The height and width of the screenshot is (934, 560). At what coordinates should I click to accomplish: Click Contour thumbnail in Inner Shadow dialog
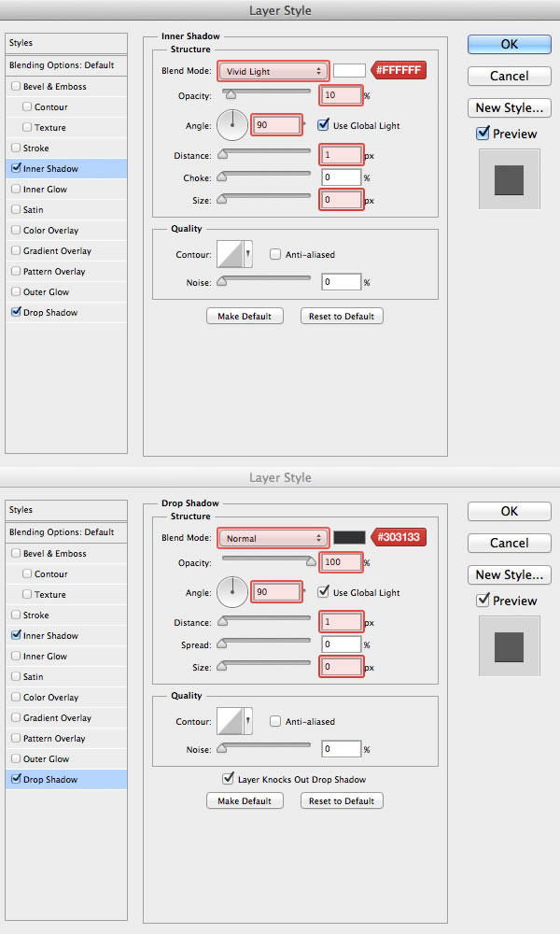click(231, 254)
